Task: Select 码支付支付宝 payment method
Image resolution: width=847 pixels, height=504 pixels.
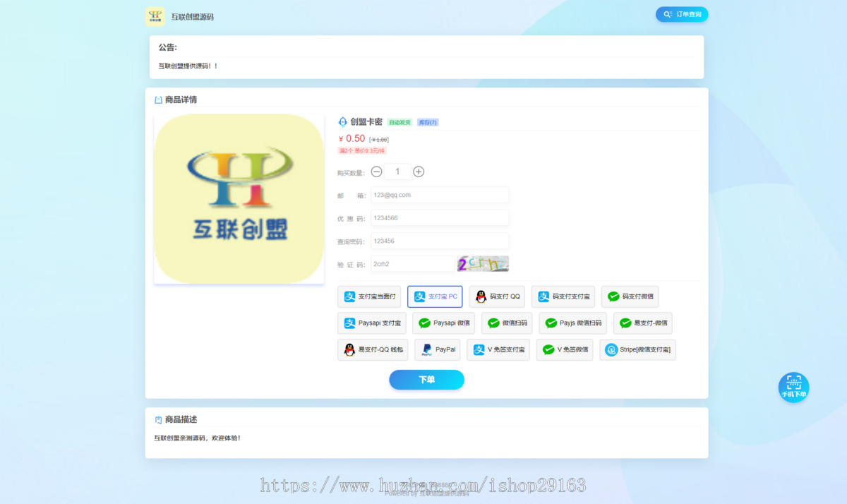Action: click(x=563, y=296)
